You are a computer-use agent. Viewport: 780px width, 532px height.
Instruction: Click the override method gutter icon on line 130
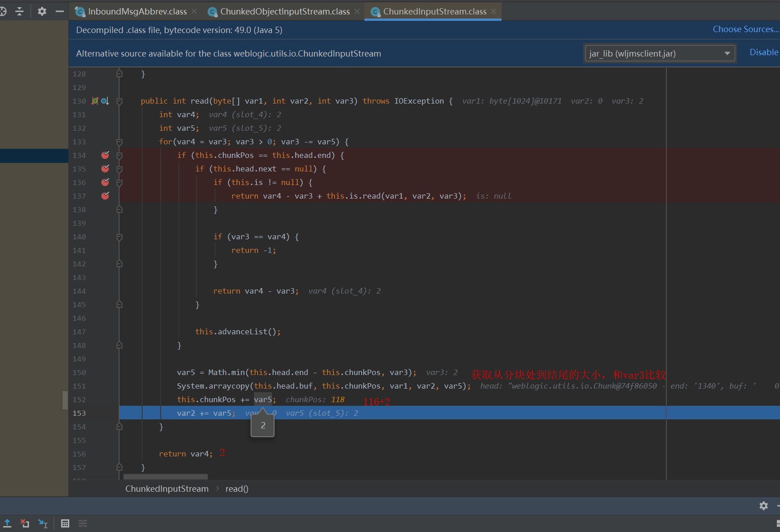click(x=95, y=101)
